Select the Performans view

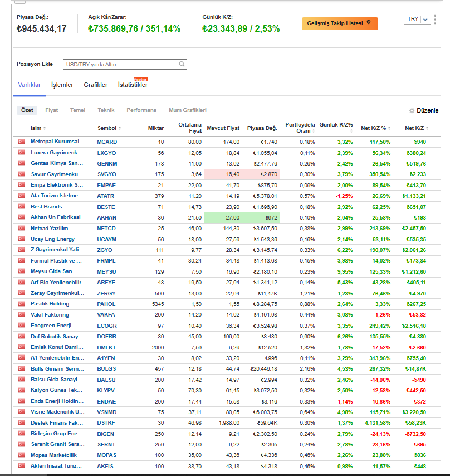click(141, 110)
